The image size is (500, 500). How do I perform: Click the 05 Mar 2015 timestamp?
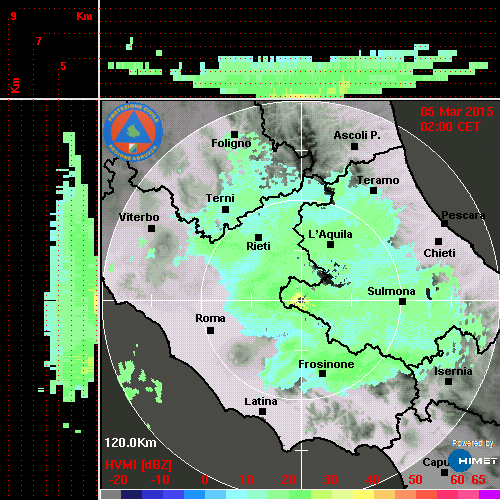click(x=457, y=112)
